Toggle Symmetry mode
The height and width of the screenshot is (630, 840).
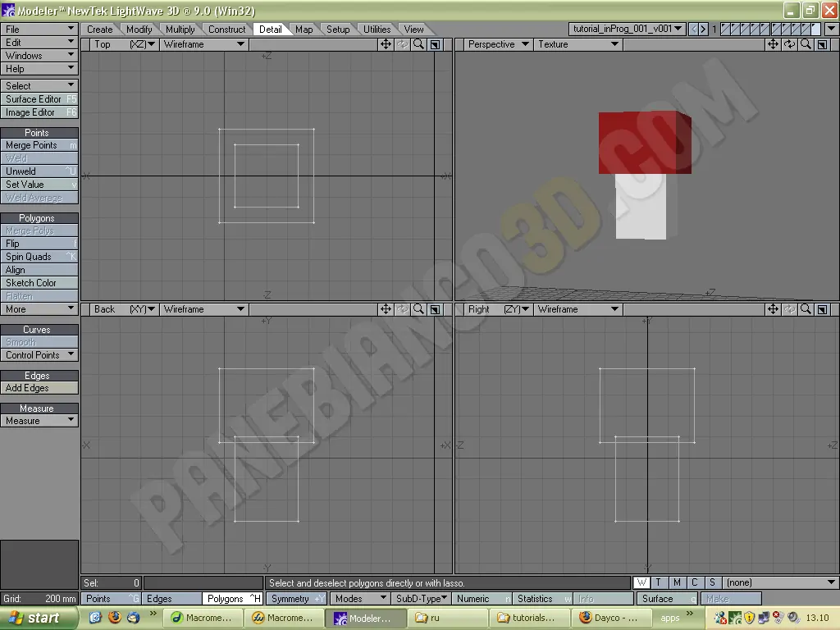click(297, 598)
